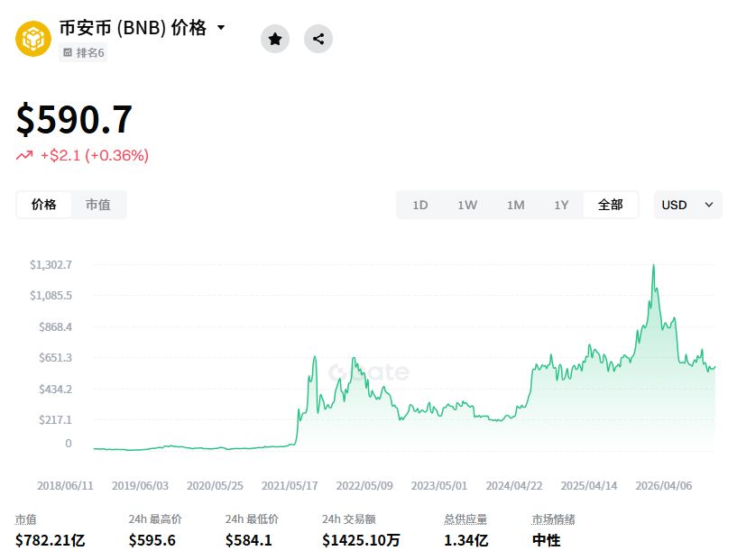Click the rank badge icon beside 排名6

[x=68, y=52]
